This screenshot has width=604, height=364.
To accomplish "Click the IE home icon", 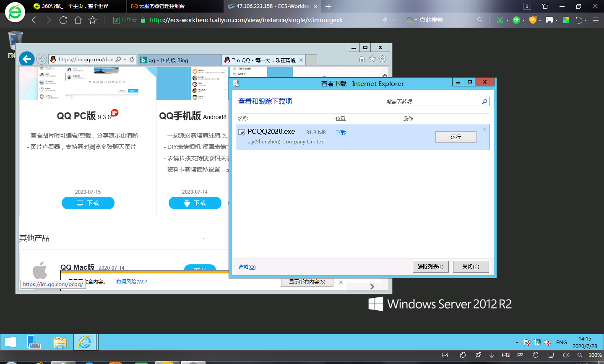I will coord(362,59).
